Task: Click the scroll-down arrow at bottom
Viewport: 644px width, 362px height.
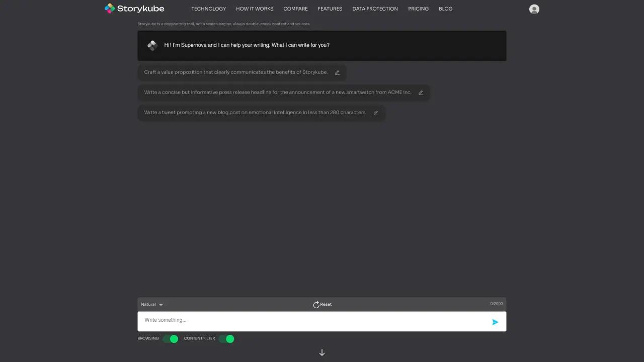Action: point(322,353)
